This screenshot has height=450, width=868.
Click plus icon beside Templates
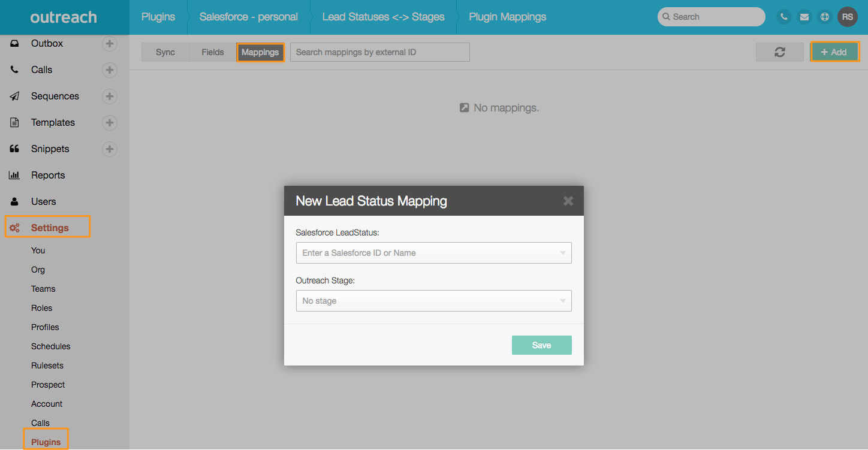coord(109,122)
